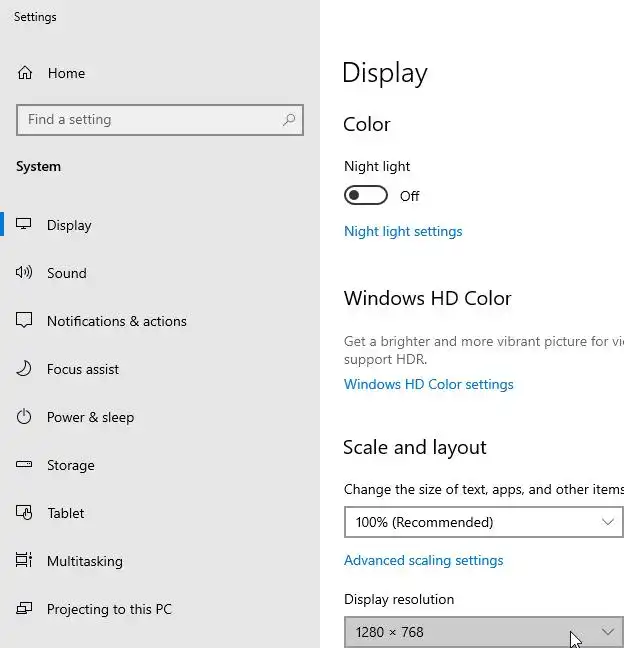The width and height of the screenshot is (624, 648).
Task: Click the Projecting to this PC icon
Action: (x=25, y=609)
